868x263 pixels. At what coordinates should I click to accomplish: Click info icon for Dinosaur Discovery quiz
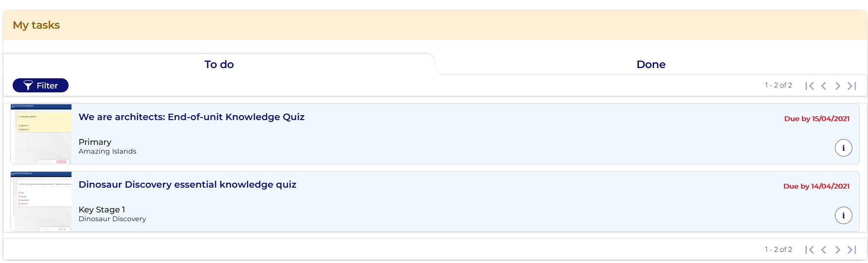pyautogui.click(x=843, y=215)
